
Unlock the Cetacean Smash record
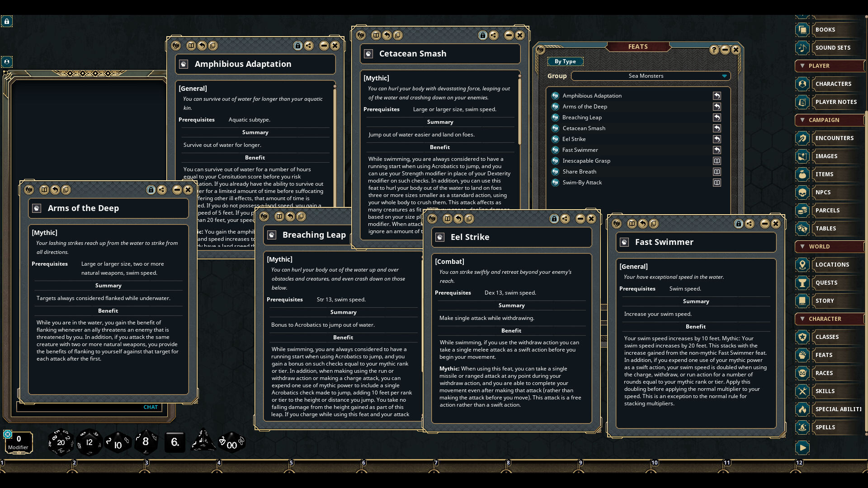[482, 35]
